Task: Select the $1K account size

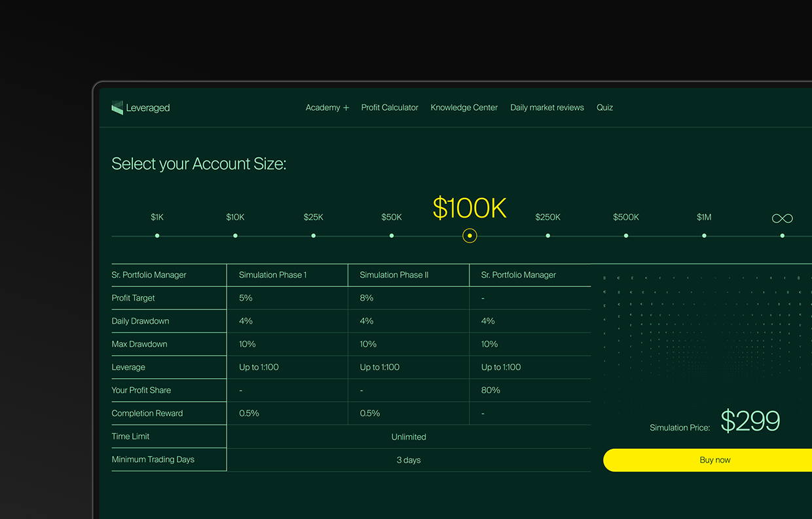Action: point(157,235)
